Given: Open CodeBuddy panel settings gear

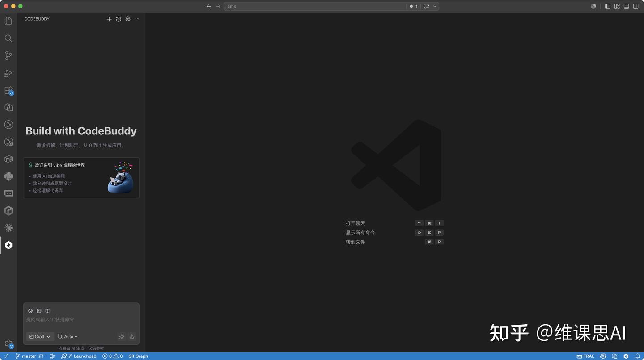Looking at the screenshot, I should 128,19.
